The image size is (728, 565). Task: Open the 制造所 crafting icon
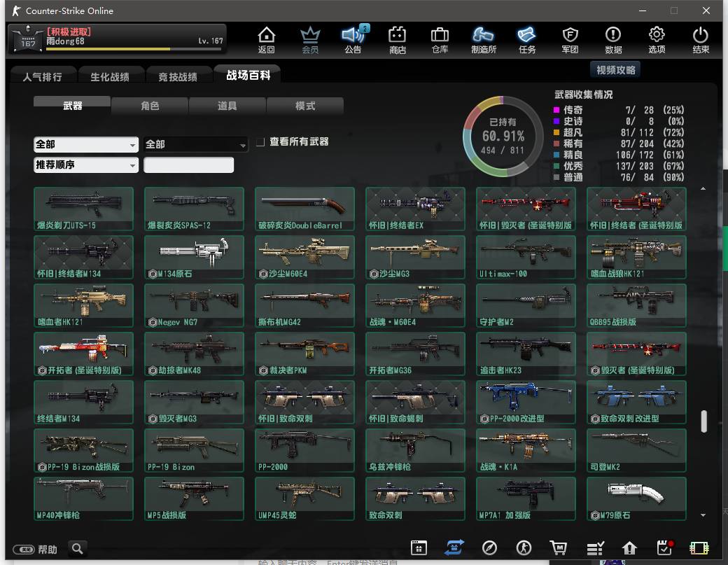(483, 40)
